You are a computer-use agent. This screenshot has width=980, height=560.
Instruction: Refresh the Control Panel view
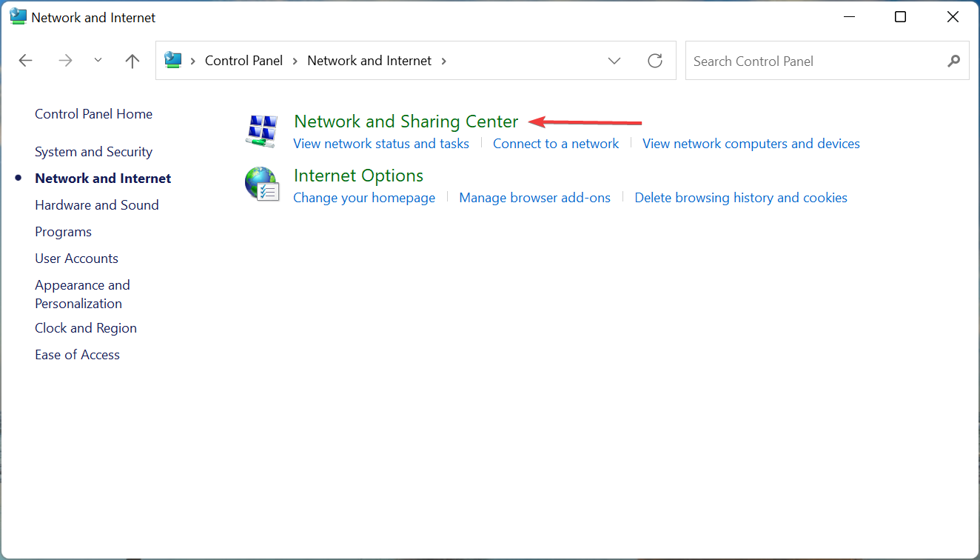[654, 61]
